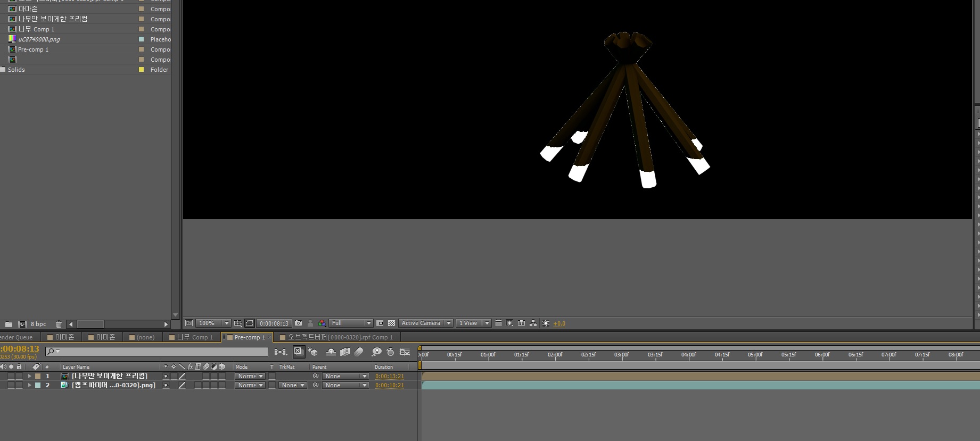The width and height of the screenshot is (980, 441).
Task: Toggle solo for layer 2 캠프파이어
Action: point(11,385)
